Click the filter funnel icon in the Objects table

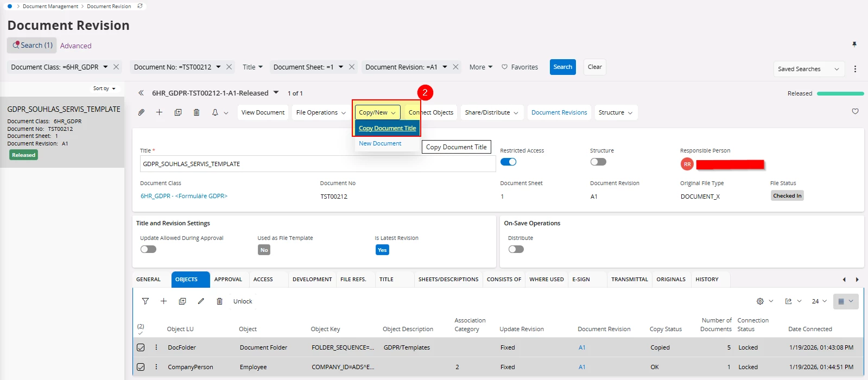coord(145,301)
